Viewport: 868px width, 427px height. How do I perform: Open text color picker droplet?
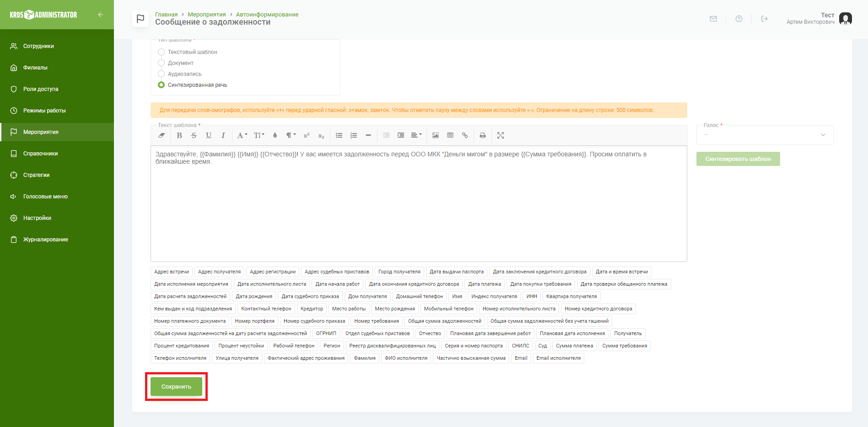click(275, 135)
